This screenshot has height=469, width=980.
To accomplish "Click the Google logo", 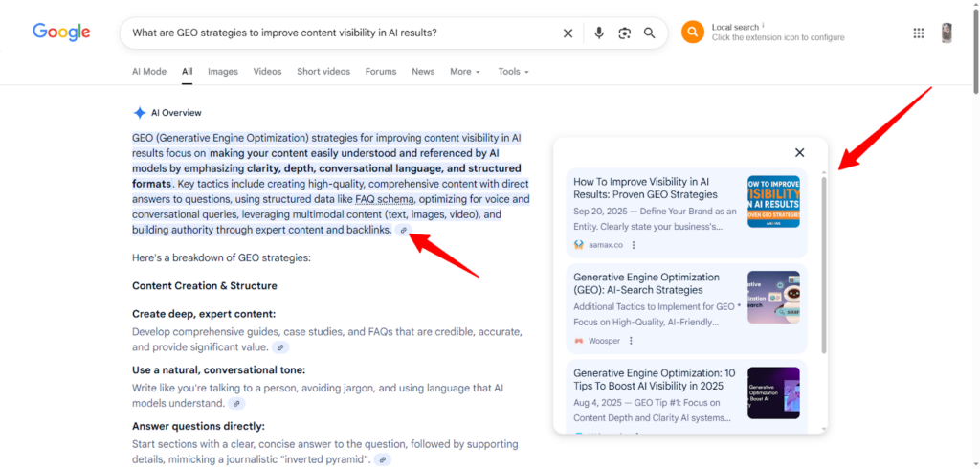I will click(61, 33).
